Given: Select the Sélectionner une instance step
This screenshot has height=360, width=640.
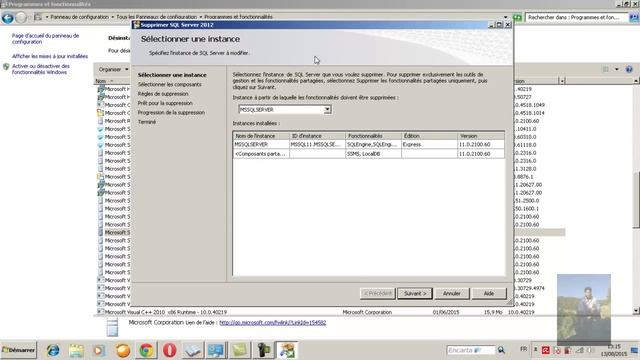Looking at the screenshot, I should 172,75.
